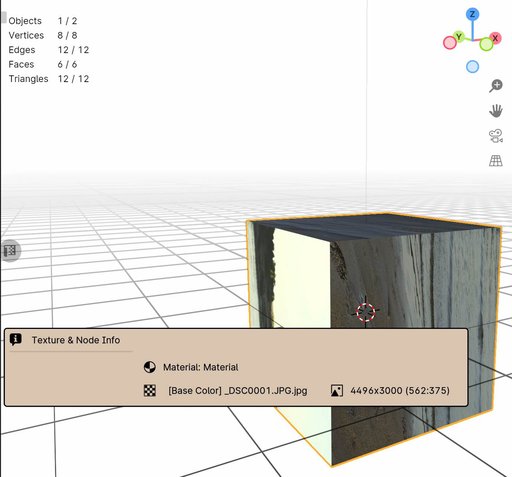Click the green Y axis gizmo ball
The width and height of the screenshot is (512, 477).
(x=459, y=36)
